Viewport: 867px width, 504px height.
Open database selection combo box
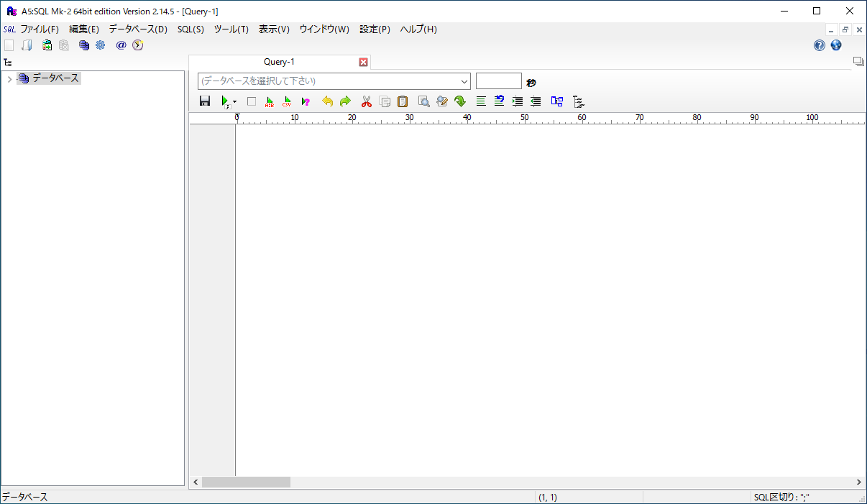tap(334, 81)
